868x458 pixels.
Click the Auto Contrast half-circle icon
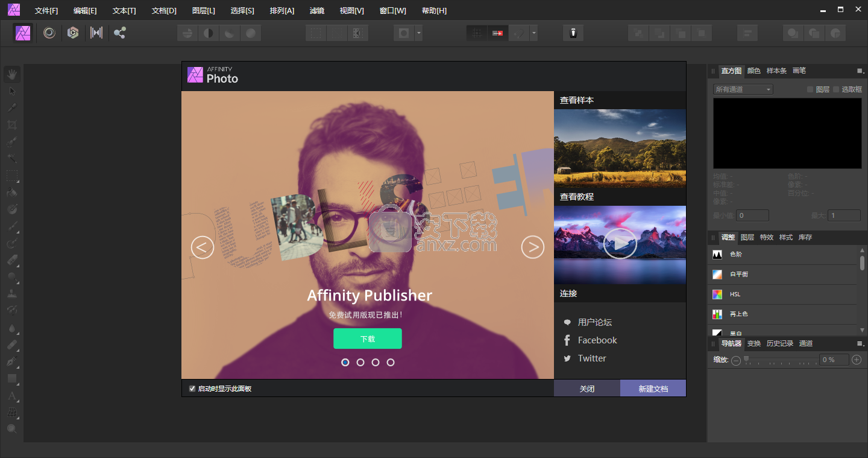click(x=209, y=33)
